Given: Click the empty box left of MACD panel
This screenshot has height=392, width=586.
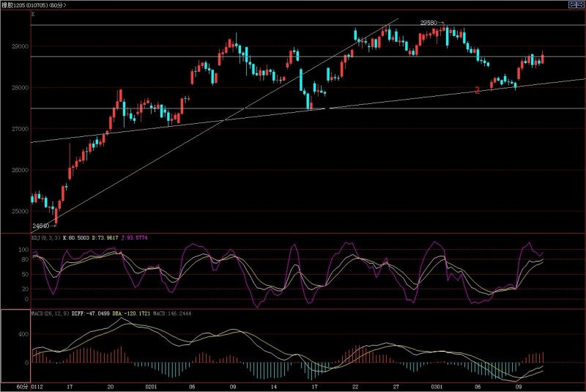Looking at the screenshot, I should coord(15,345).
